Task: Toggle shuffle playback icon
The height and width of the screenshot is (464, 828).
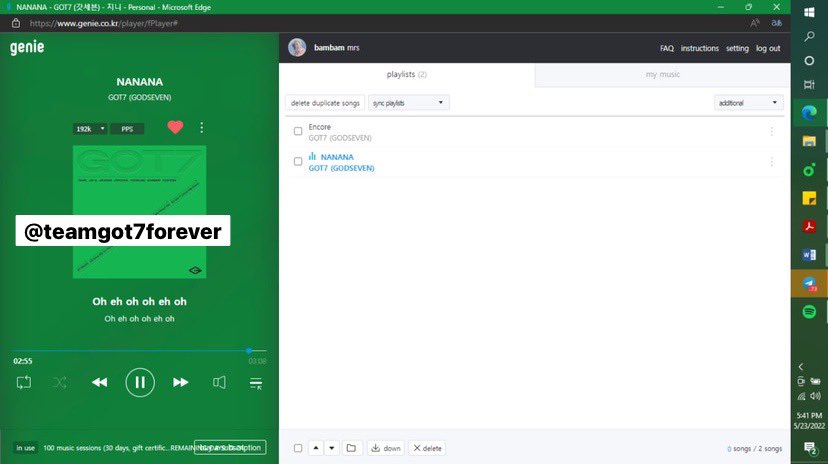Action: [x=60, y=382]
